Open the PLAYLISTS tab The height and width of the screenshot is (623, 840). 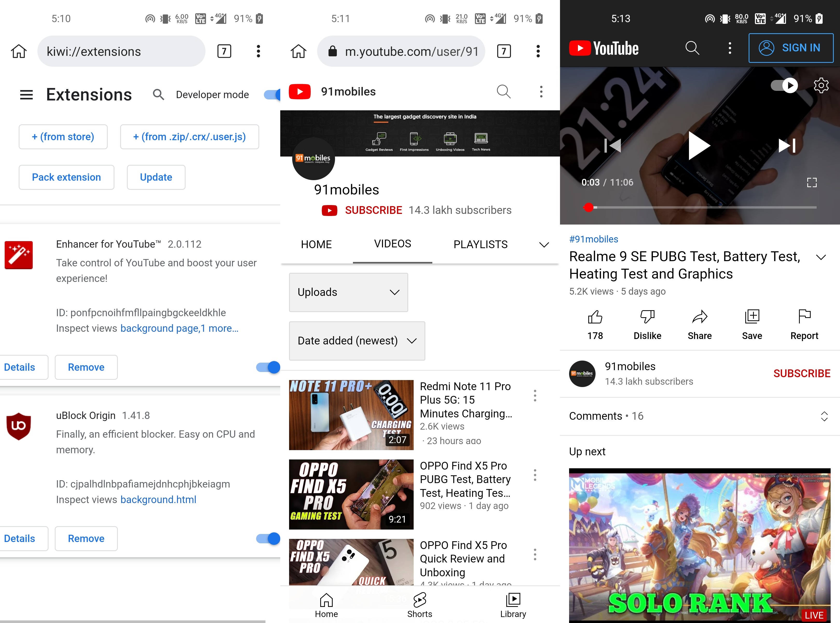[480, 244]
